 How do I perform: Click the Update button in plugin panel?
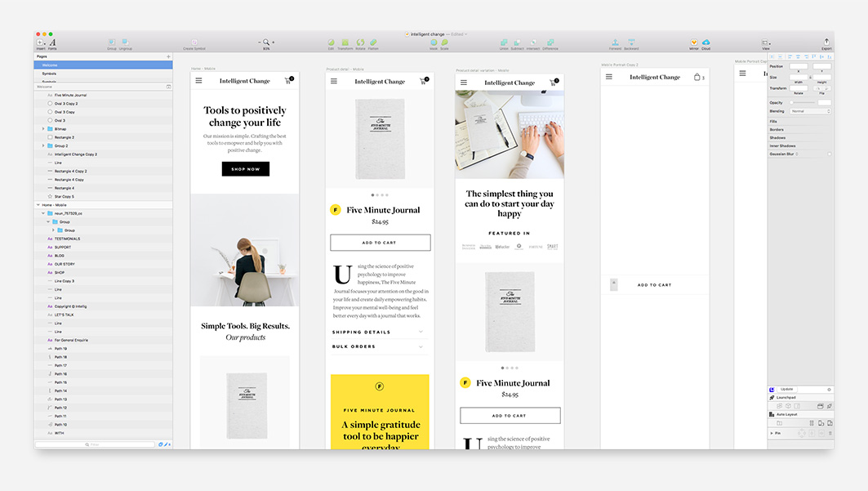pos(786,389)
